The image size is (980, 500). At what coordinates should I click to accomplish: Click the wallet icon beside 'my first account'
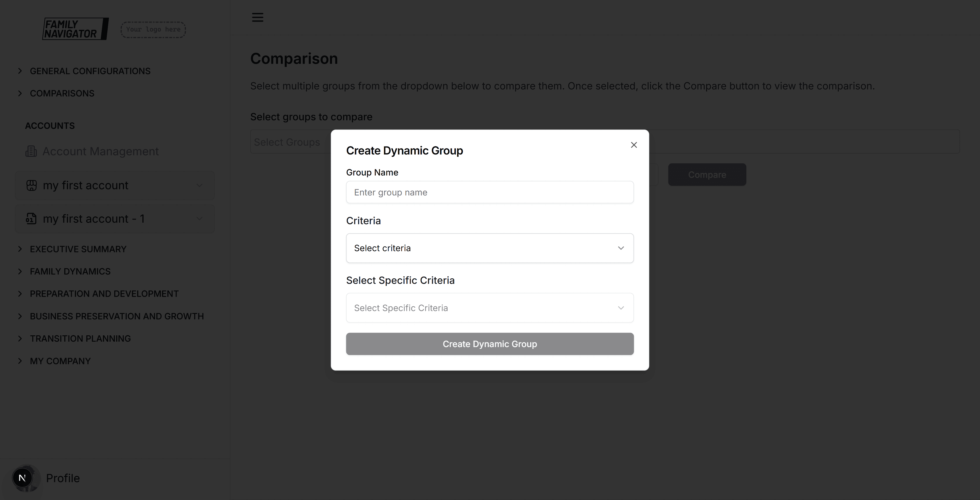pyautogui.click(x=32, y=185)
